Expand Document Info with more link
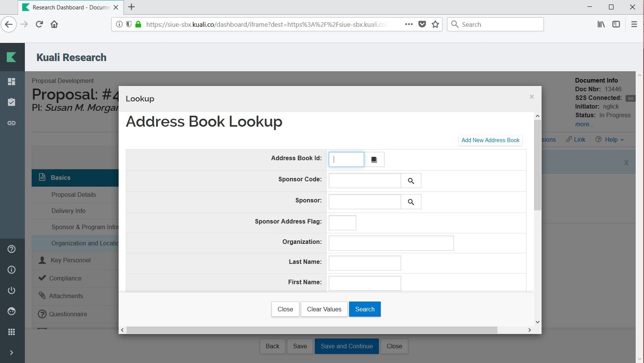The width and height of the screenshot is (644, 363). point(584,124)
